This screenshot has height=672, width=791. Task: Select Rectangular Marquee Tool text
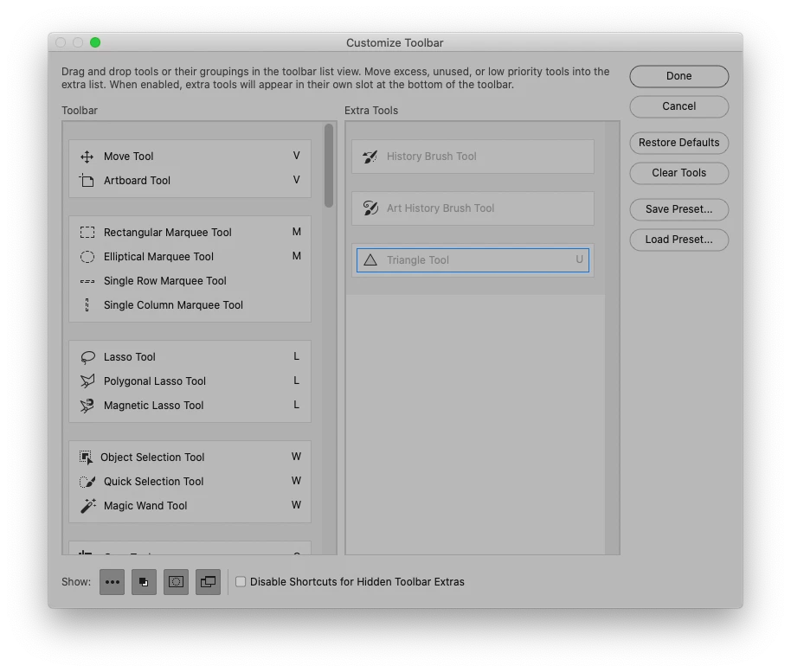[x=168, y=233]
